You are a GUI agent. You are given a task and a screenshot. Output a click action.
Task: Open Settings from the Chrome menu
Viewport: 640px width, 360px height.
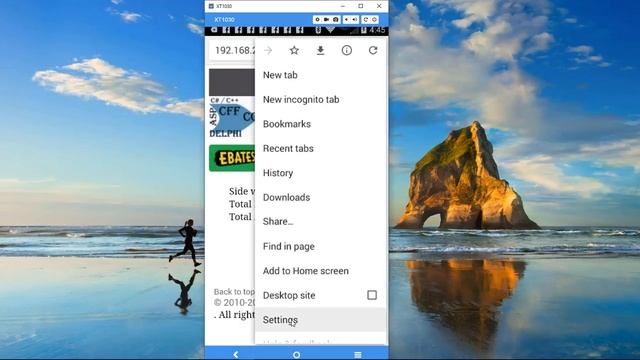click(x=320, y=320)
